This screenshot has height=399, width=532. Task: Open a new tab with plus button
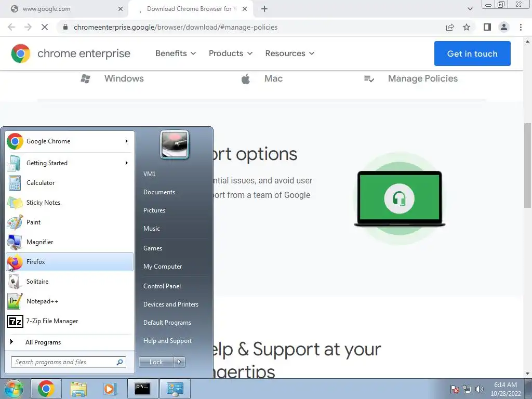pos(264,9)
